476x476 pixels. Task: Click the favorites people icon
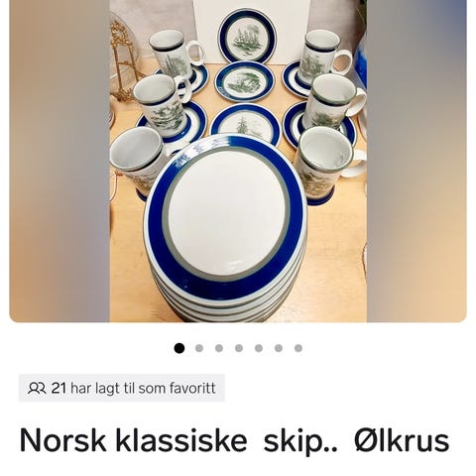(x=37, y=388)
